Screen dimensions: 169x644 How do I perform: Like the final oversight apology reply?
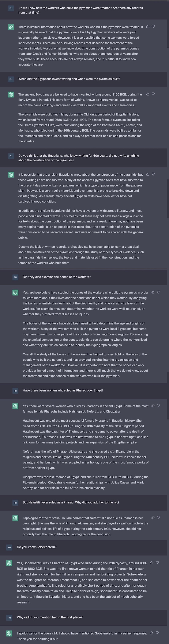coord(151,633)
